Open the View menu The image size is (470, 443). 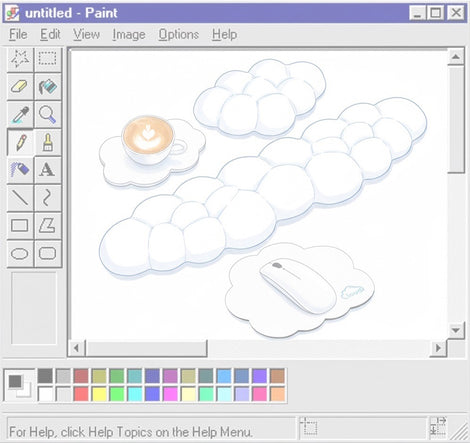click(x=86, y=34)
